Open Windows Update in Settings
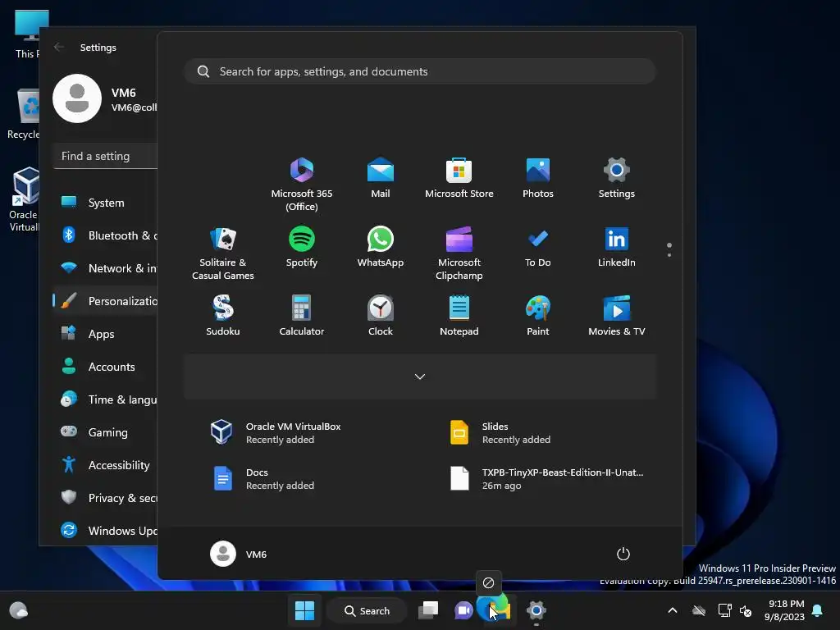Image resolution: width=840 pixels, height=630 pixels. click(x=106, y=531)
